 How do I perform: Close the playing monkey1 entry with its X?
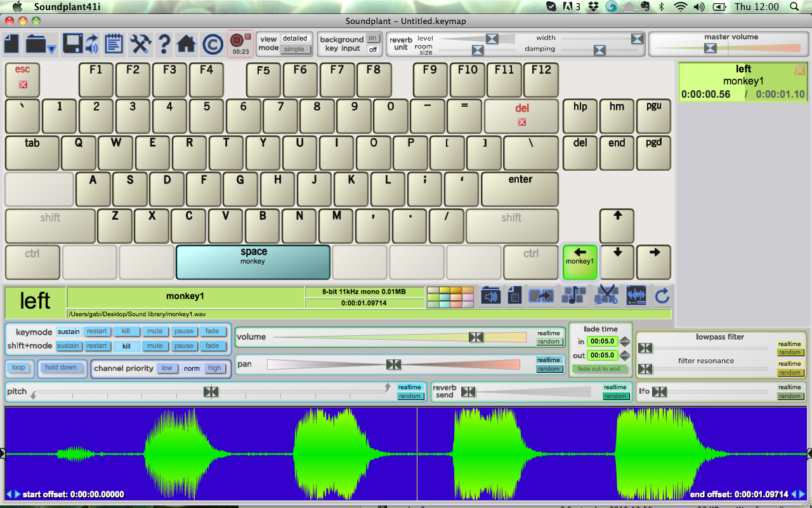[800, 70]
